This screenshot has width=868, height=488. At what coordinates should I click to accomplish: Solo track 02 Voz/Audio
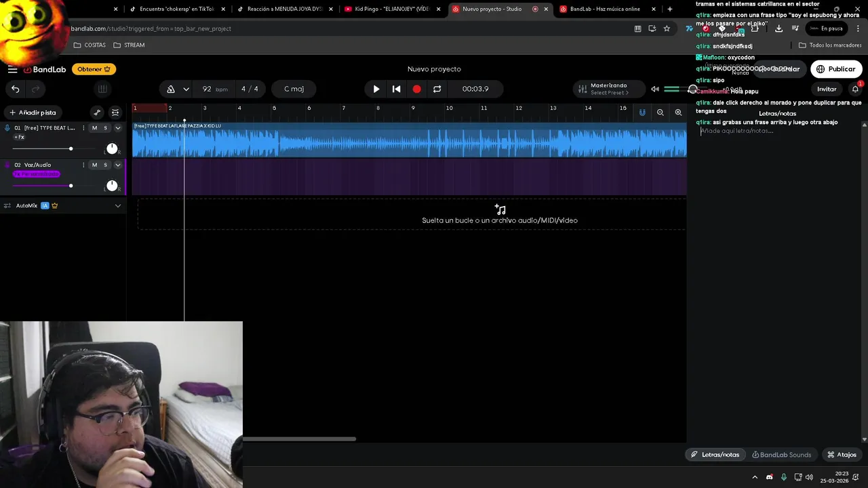[105, 165]
